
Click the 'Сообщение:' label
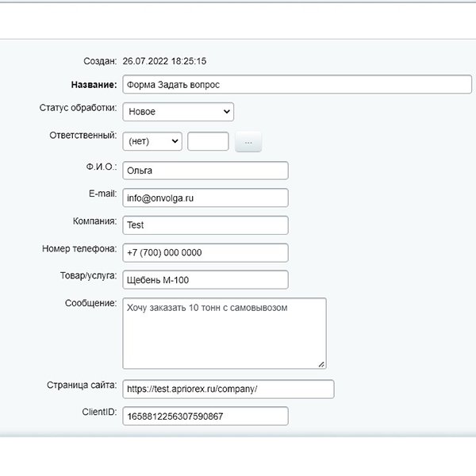pos(90,303)
